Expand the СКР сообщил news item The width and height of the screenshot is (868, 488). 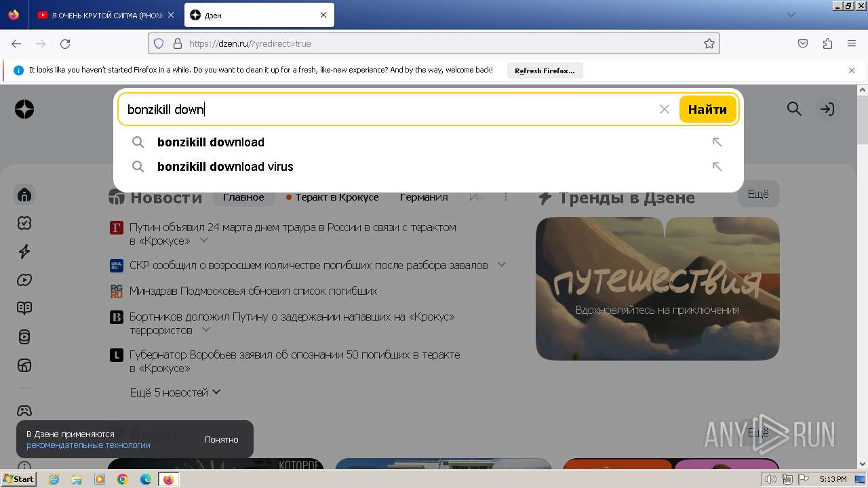click(x=502, y=265)
